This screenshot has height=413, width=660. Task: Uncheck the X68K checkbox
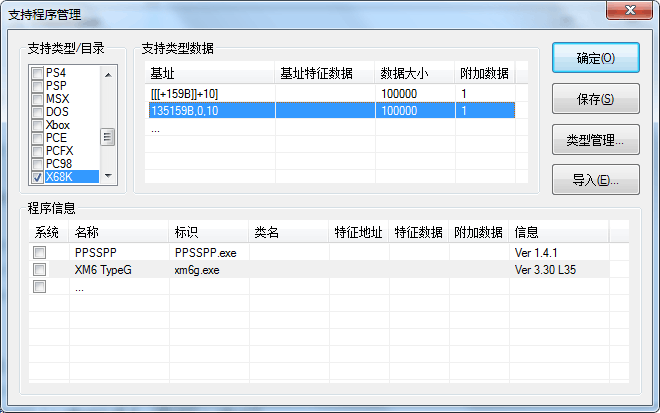38,177
